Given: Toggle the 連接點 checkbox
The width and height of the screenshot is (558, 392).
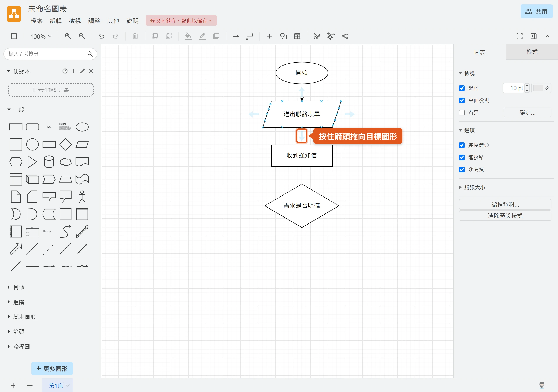Looking at the screenshot, I should [462, 157].
